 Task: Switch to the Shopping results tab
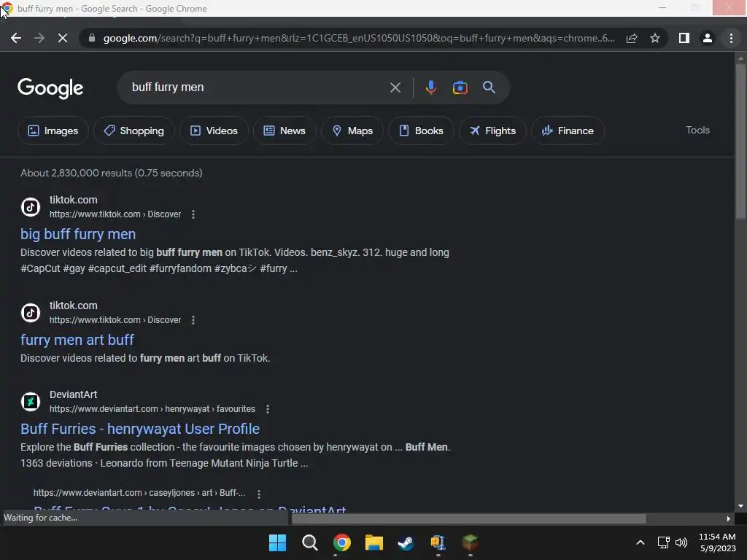click(x=134, y=131)
